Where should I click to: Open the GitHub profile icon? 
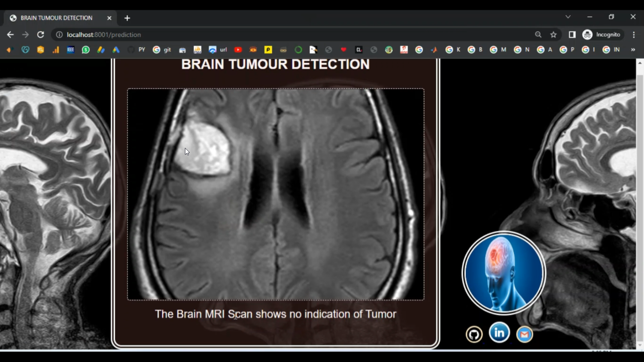point(474,334)
